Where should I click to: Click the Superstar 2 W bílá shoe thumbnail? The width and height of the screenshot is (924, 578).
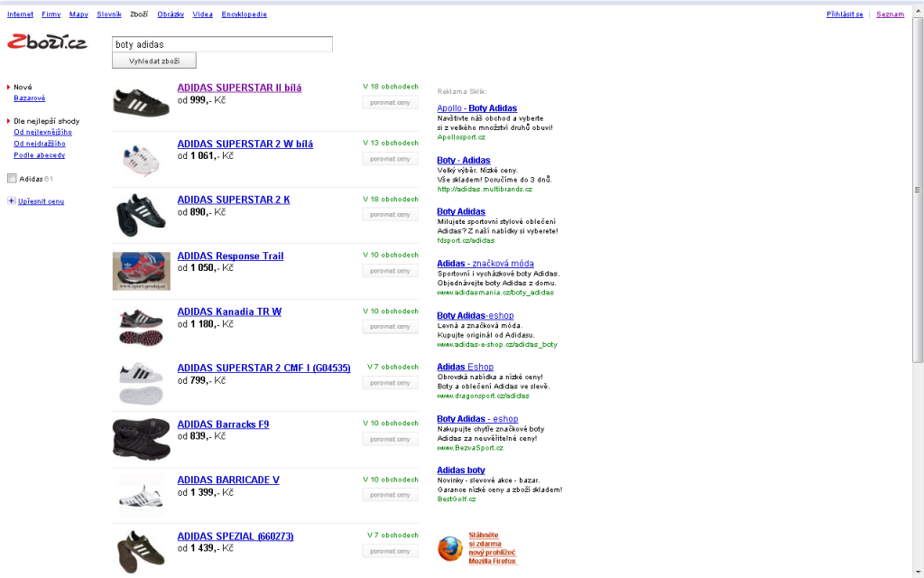click(x=141, y=159)
